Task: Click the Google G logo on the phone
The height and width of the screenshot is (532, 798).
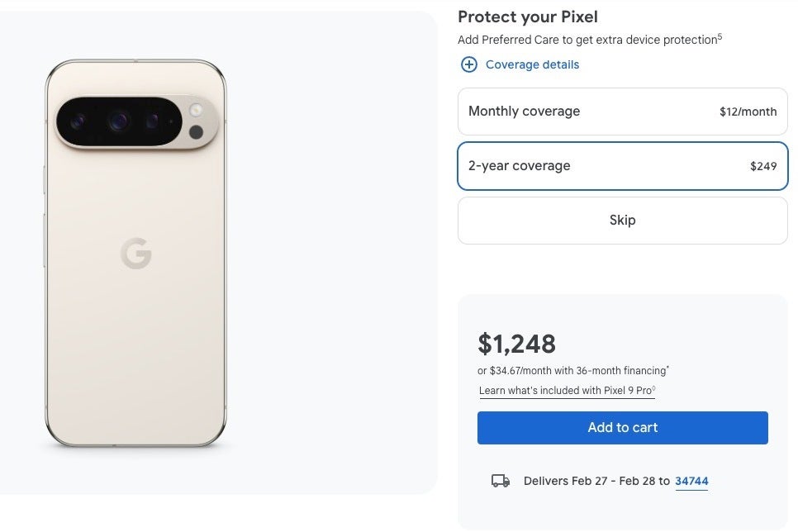Action: (x=136, y=254)
